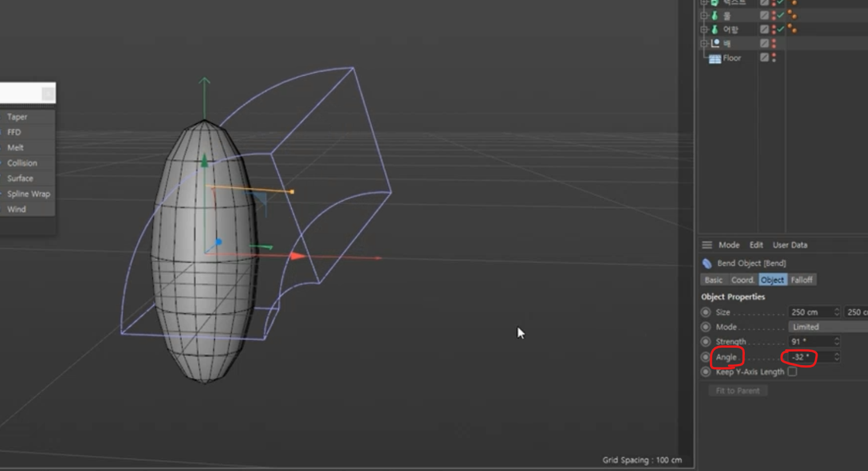Click the 배 null object icon
The width and height of the screenshot is (868, 471).
point(715,44)
